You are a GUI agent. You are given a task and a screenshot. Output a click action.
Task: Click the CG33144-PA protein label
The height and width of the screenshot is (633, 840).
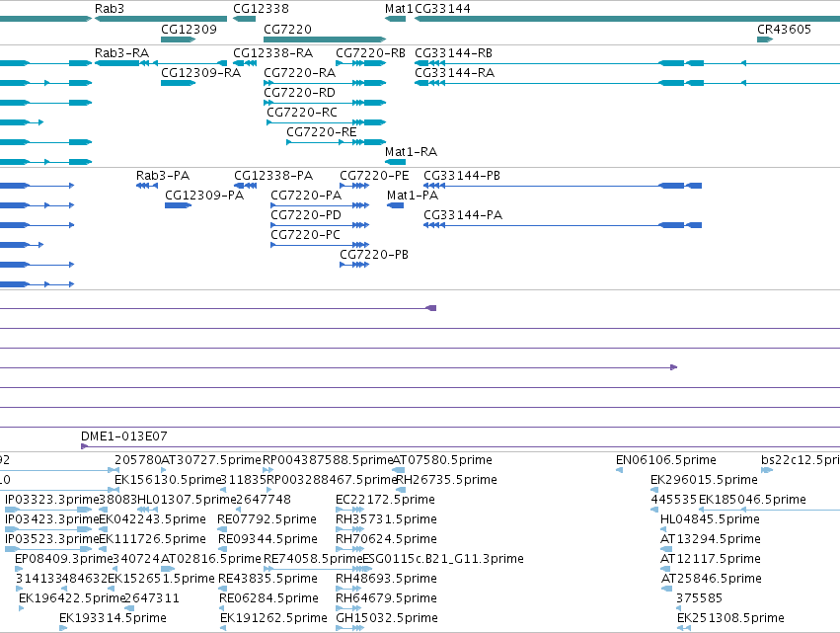(x=463, y=215)
